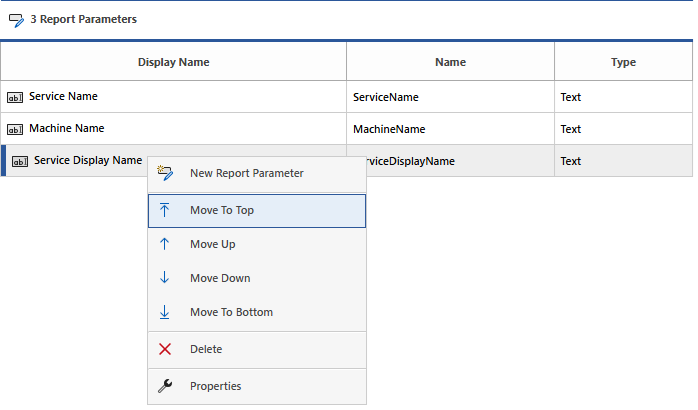Image resolution: width=698 pixels, height=410 pixels.
Task: Choose Move To Top from context menu
Action: click(x=221, y=211)
